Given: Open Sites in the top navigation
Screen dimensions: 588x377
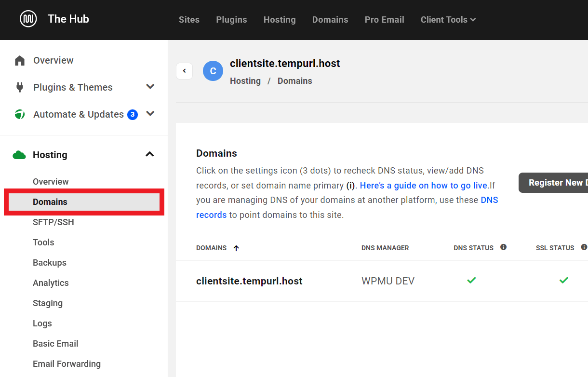Looking at the screenshot, I should click(189, 20).
